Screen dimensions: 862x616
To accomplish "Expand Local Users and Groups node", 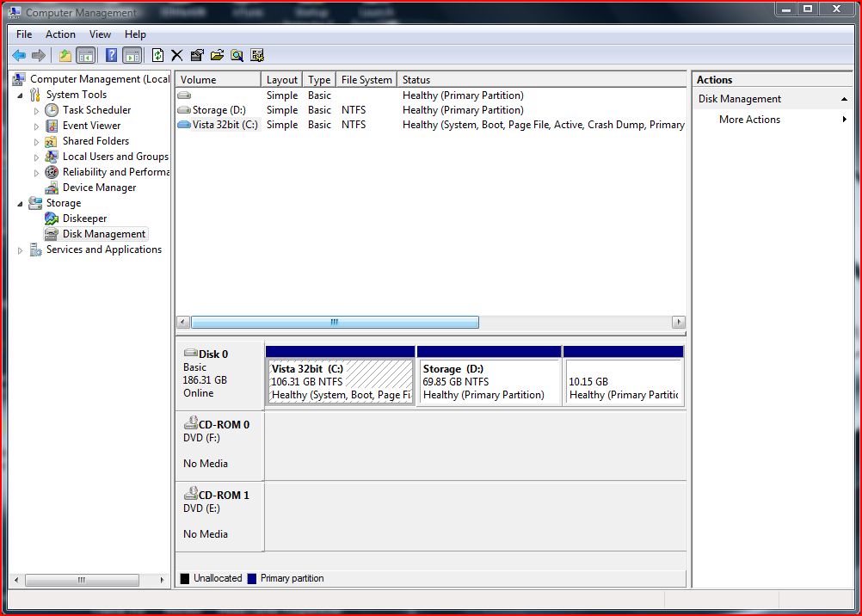I will click(36, 157).
